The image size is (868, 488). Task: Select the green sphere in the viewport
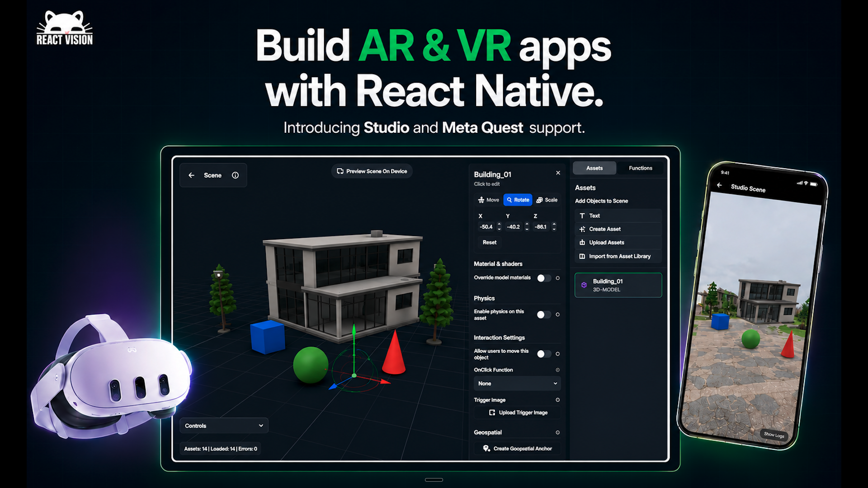click(x=311, y=365)
